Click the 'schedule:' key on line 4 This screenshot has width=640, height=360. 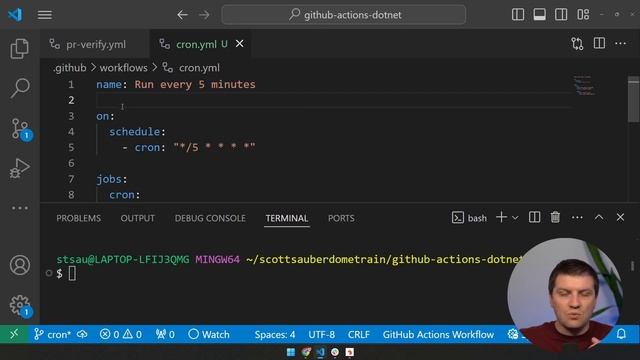tap(137, 132)
